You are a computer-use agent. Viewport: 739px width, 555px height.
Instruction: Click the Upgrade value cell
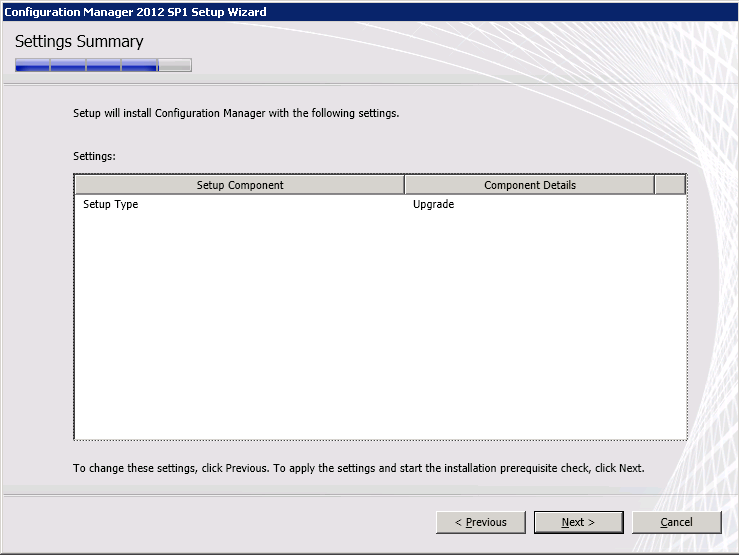(433, 204)
